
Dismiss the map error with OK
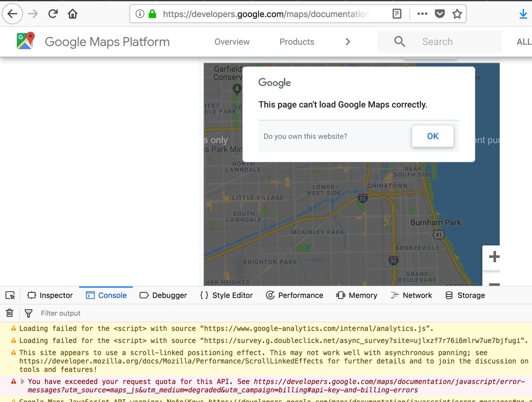coord(433,136)
